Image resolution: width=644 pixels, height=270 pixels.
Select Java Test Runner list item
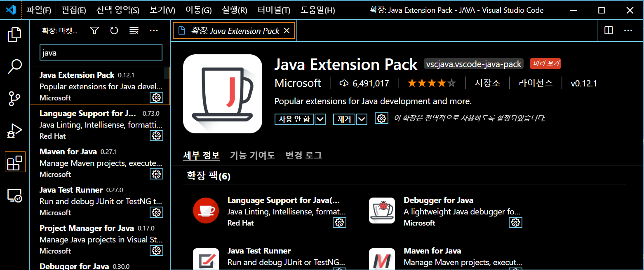pos(100,201)
